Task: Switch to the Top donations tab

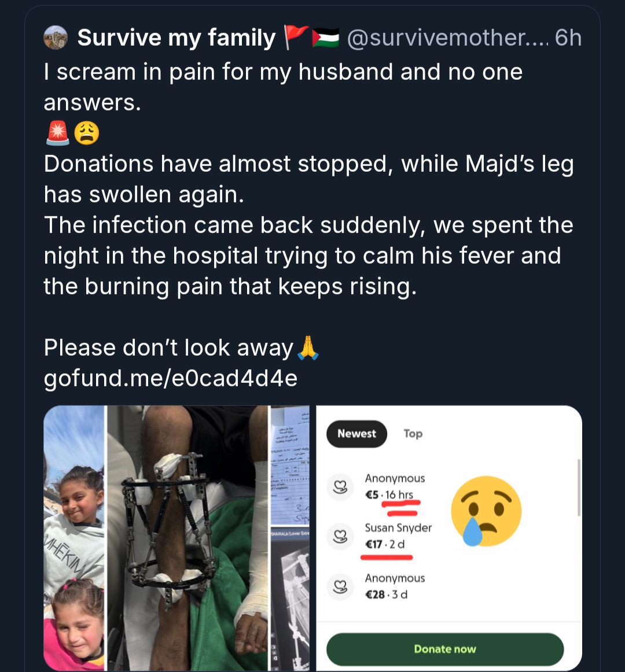Action: point(413,434)
